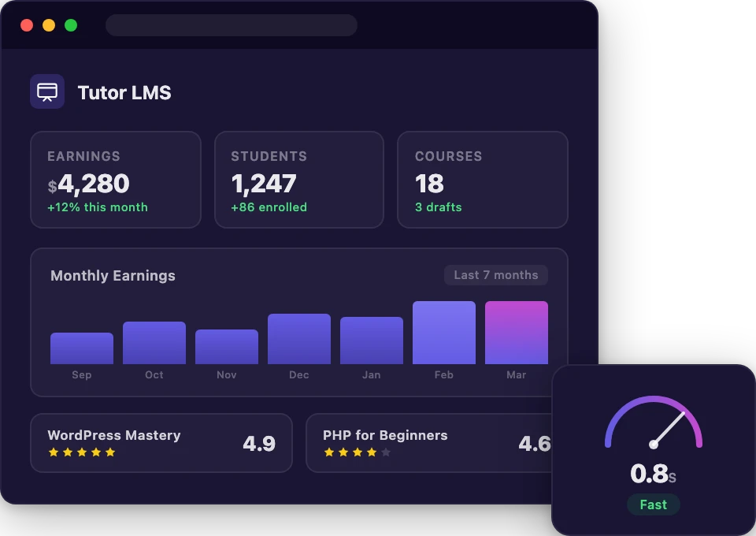Open the Courses 18 stat card
The height and width of the screenshot is (536, 756).
click(483, 180)
